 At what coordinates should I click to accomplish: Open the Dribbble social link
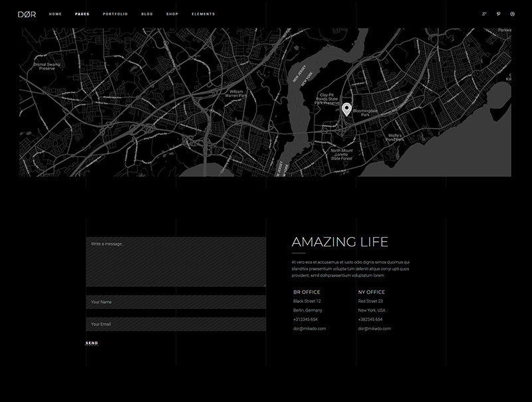pos(512,14)
